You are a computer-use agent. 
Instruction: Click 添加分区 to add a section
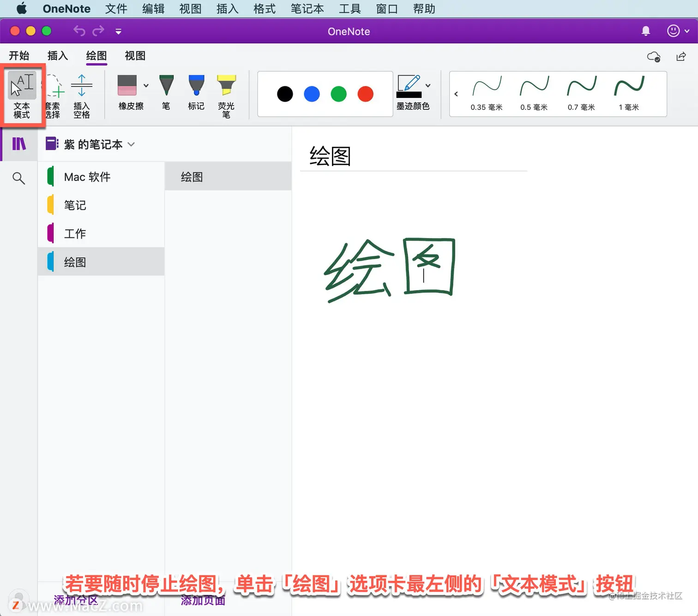click(x=76, y=600)
